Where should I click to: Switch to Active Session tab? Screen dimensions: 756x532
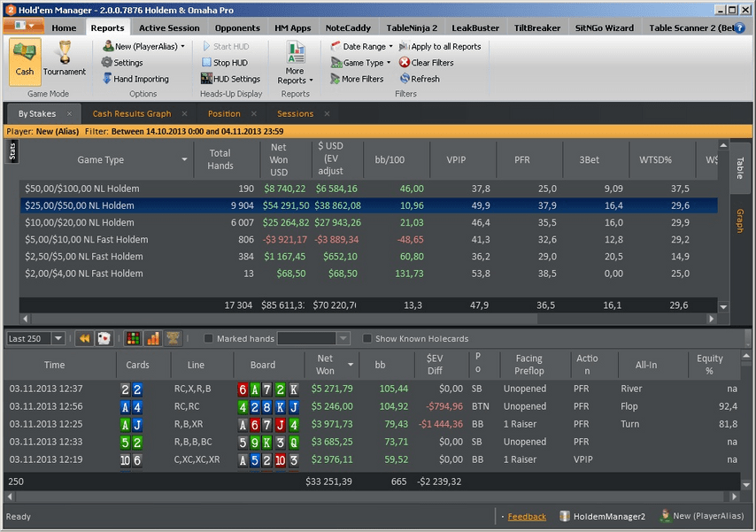pyautogui.click(x=169, y=28)
